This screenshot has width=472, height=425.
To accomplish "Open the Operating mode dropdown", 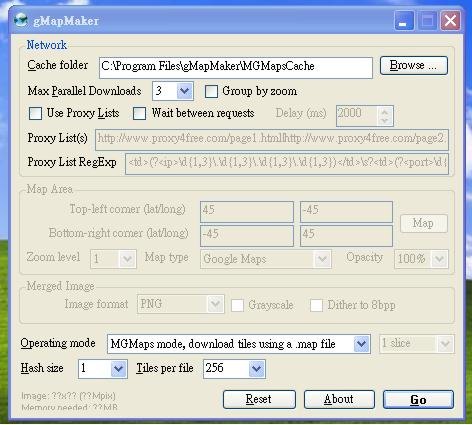I will click(x=239, y=344).
